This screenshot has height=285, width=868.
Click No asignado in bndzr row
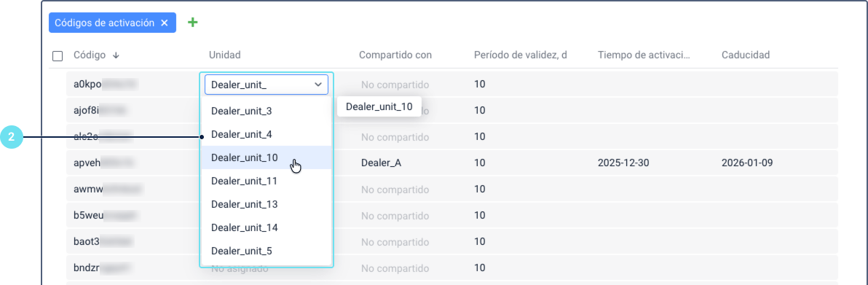click(240, 268)
